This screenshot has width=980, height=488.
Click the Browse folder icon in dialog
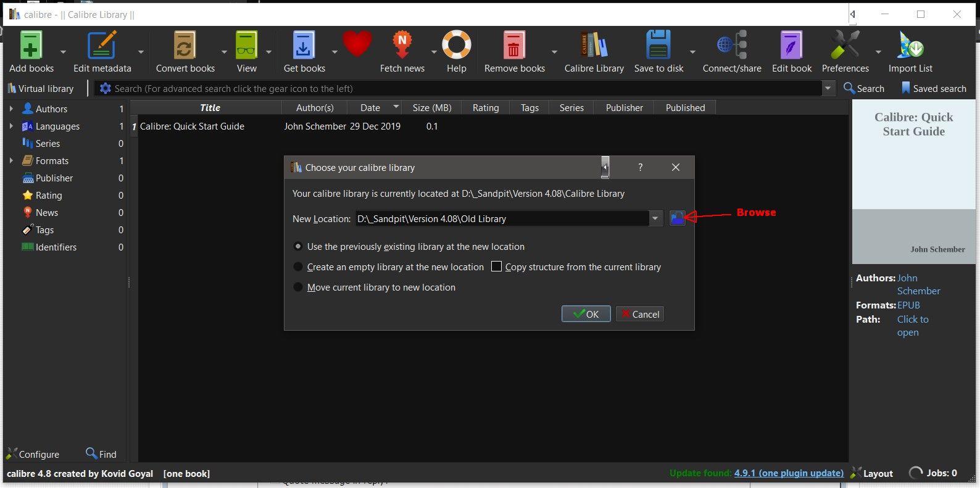tap(678, 218)
